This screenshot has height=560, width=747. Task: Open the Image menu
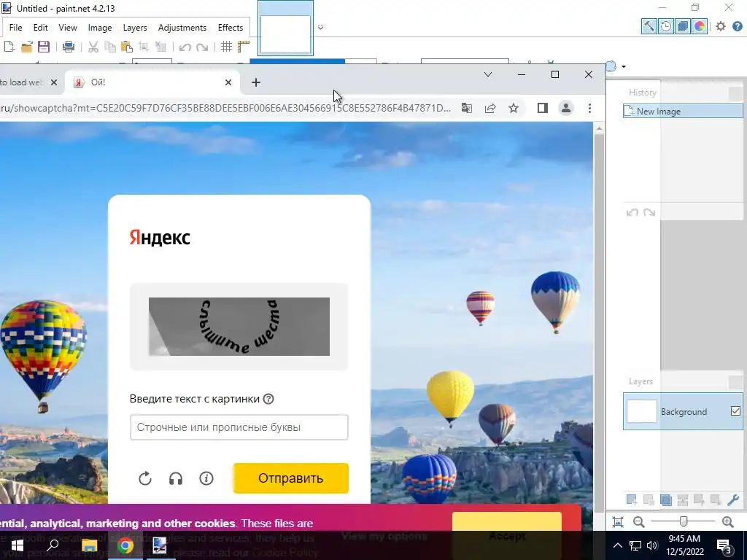(x=100, y=28)
